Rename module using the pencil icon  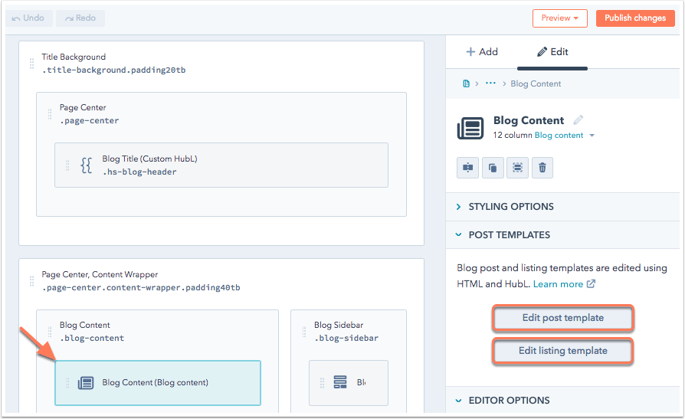coord(578,119)
